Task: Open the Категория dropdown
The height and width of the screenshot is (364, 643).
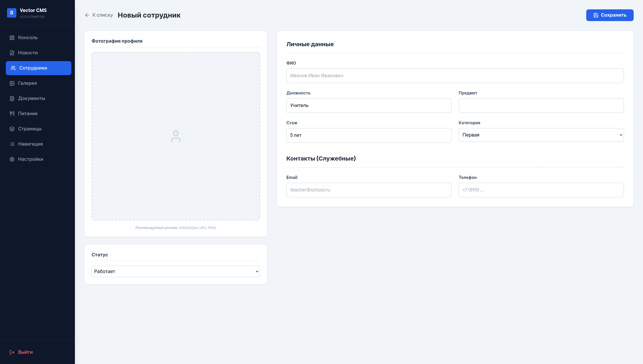Action: [541, 135]
